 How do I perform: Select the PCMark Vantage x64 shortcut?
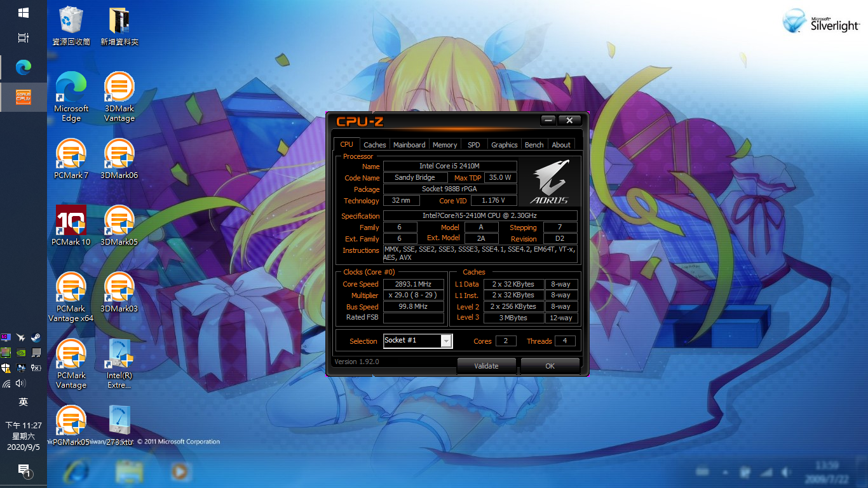71,297
